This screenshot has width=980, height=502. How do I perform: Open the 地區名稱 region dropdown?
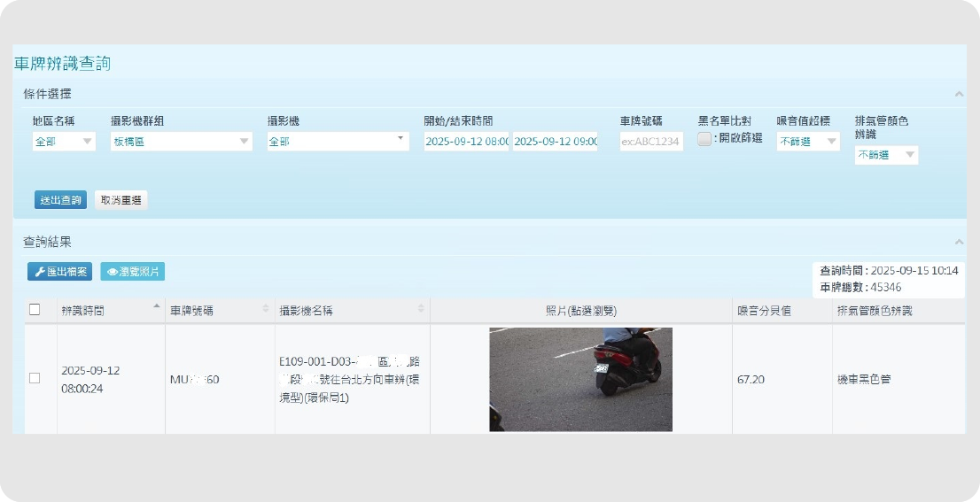64,142
